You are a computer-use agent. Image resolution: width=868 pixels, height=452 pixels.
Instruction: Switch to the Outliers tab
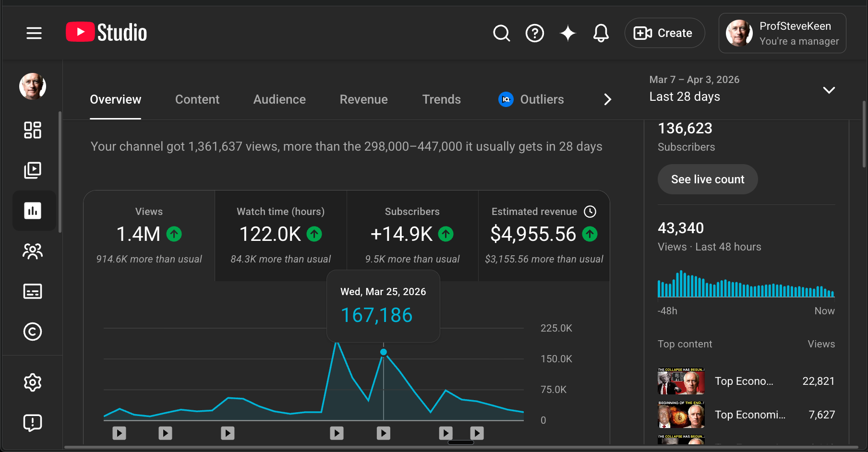coord(531,99)
